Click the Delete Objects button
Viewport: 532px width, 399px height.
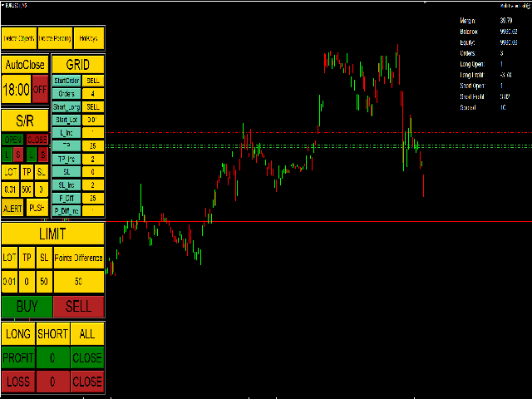pos(18,38)
